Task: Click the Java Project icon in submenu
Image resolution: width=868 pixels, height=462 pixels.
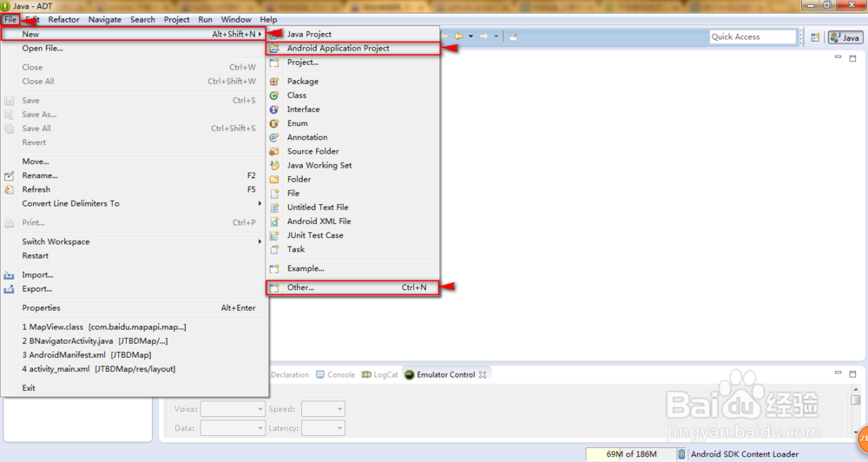Action: coord(274,35)
